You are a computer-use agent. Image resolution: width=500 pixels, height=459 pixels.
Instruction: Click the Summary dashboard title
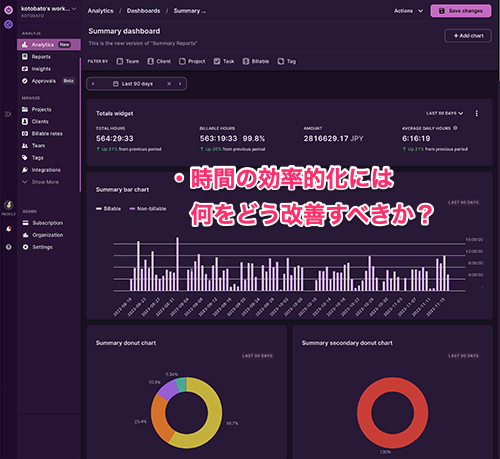pyautogui.click(x=124, y=31)
